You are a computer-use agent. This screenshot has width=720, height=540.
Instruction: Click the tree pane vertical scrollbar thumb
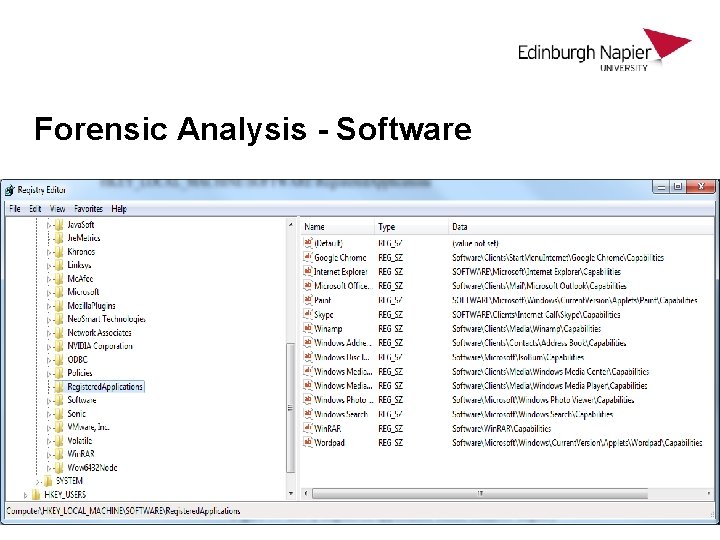click(290, 408)
